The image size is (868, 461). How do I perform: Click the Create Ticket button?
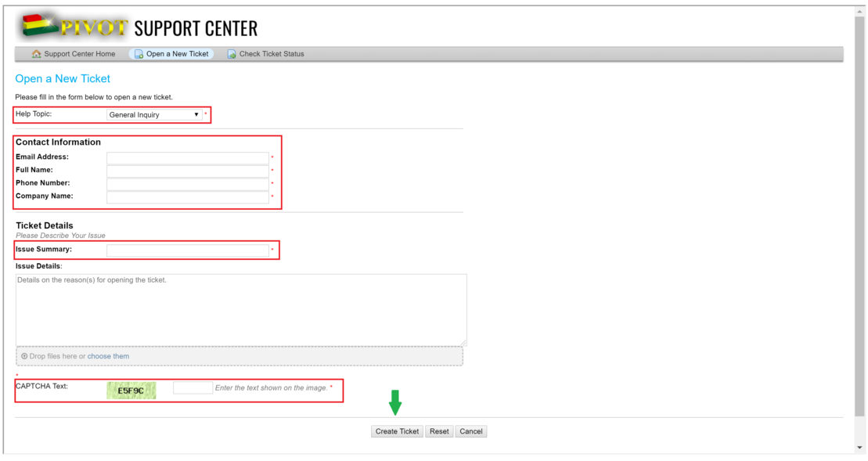(397, 432)
